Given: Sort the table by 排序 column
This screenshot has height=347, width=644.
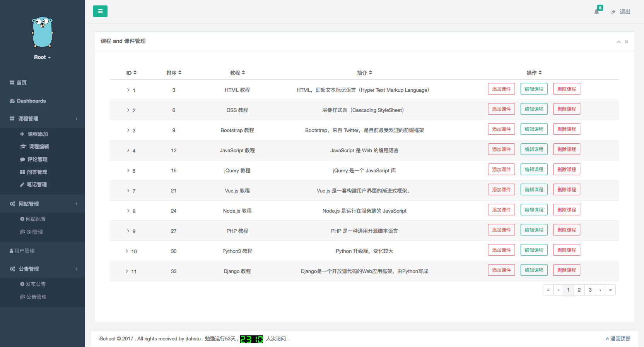Looking at the screenshot, I should point(174,73).
